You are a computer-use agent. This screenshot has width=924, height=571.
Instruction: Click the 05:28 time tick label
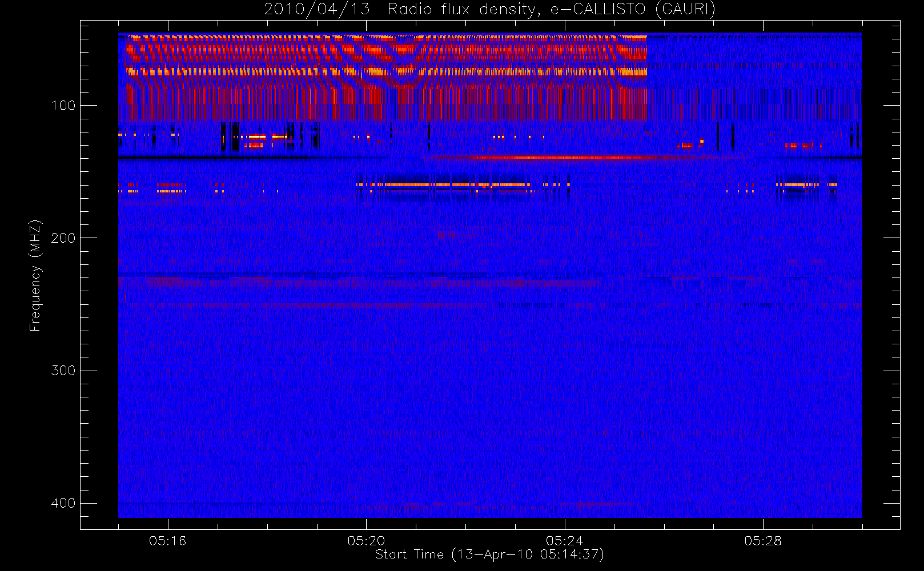click(x=763, y=541)
